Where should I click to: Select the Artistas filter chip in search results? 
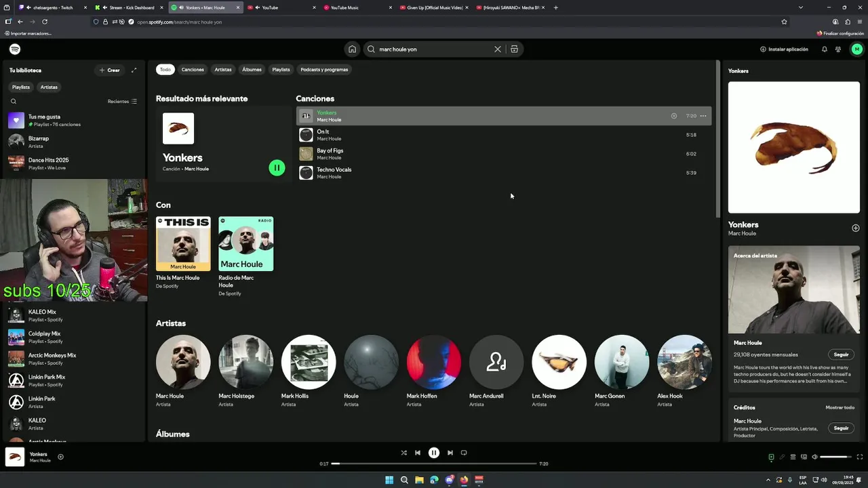(x=223, y=69)
